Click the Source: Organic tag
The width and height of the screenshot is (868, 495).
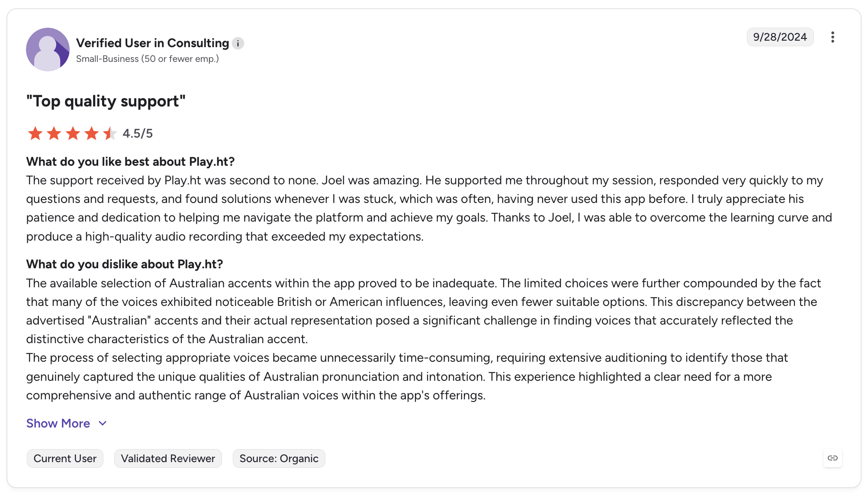coord(279,458)
